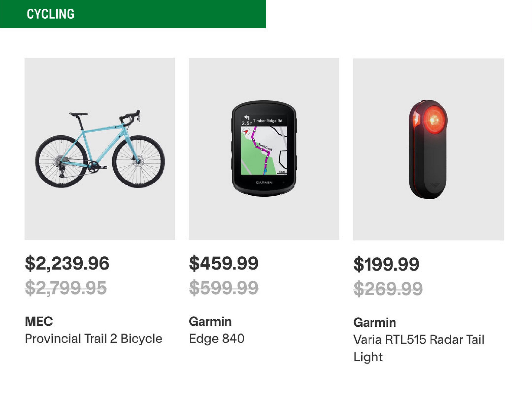Select the Garmin brand above Varia RTL515

click(375, 322)
